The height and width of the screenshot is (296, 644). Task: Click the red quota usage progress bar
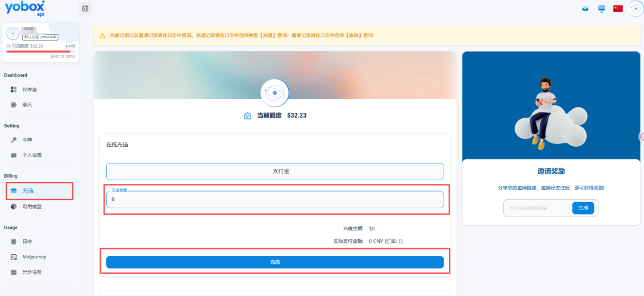pos(39,52)
